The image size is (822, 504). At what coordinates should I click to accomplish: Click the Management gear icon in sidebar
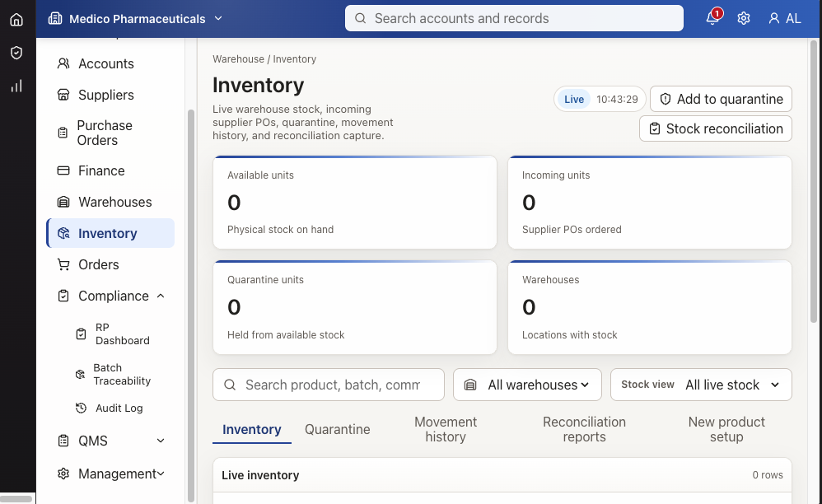coord(63,474)
